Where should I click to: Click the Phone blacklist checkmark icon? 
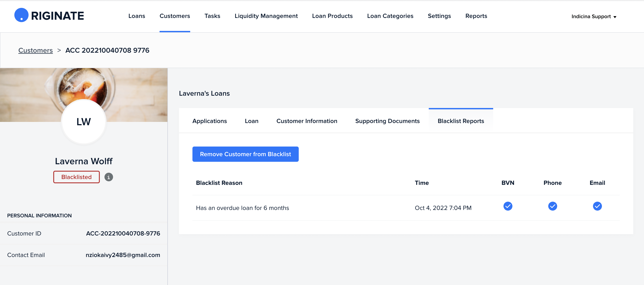[x=552, y=206]
